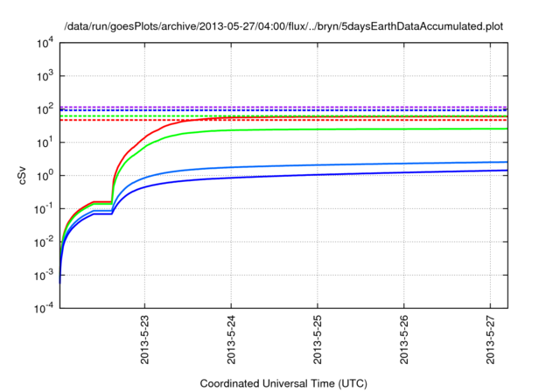Click the 2013-5-23 date tick label

pos(144,339)
